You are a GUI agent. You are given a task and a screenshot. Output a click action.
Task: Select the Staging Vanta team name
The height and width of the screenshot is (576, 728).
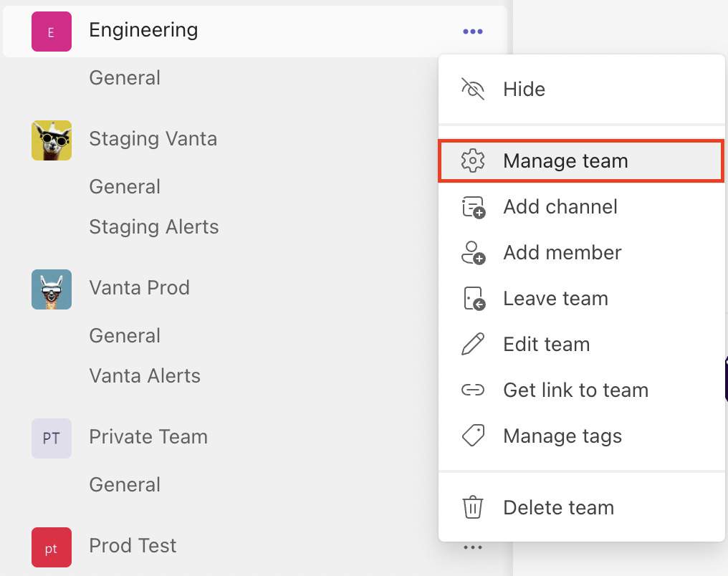point(153,139)
